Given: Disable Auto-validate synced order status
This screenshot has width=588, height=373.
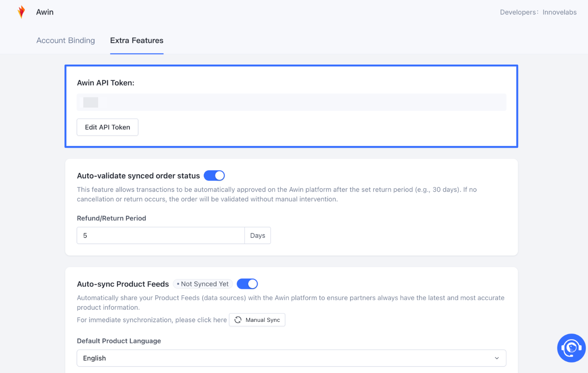Looking at the screenshot, I should tap(214, 176).
